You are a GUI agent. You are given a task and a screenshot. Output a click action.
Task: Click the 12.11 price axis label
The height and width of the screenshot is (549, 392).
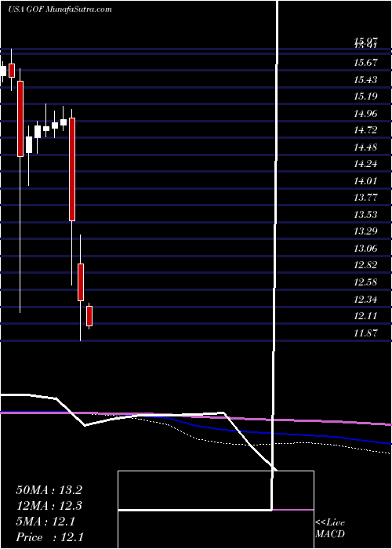tap(366, 316)
